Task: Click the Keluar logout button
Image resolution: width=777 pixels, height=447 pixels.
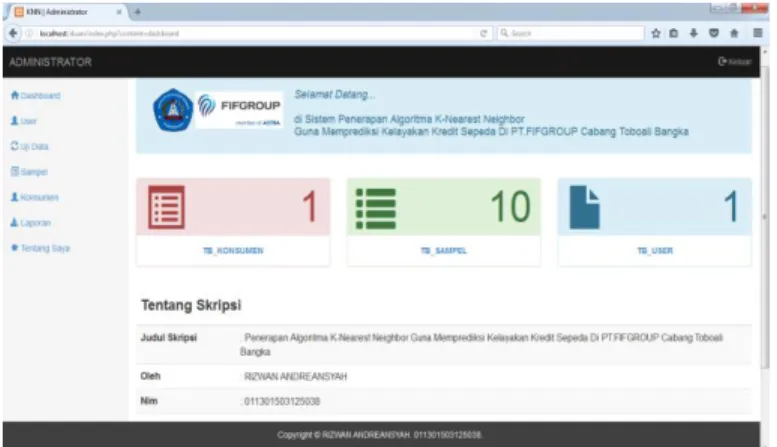Action: [734, 61]
